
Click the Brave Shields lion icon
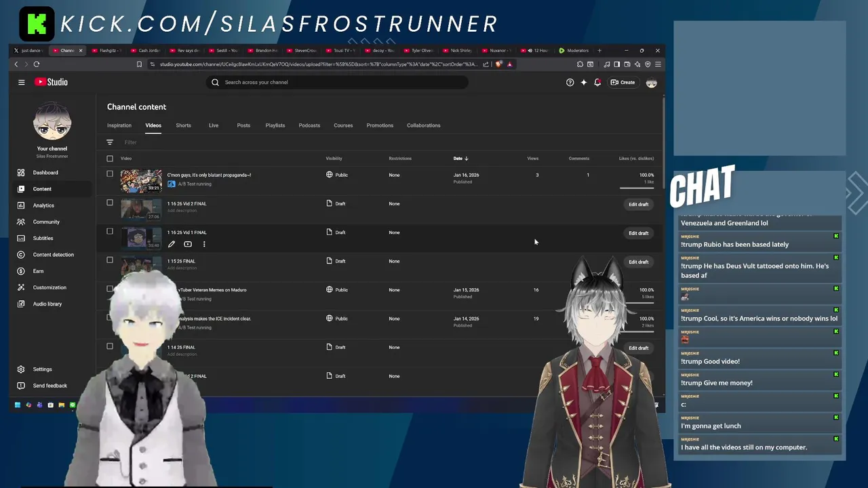click(x=498, y=64)
